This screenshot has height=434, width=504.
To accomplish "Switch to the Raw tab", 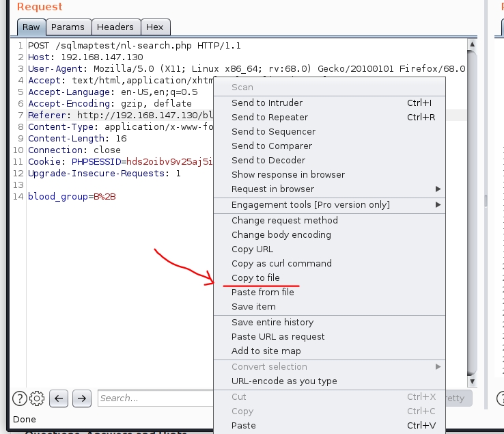I will [31, 27].
